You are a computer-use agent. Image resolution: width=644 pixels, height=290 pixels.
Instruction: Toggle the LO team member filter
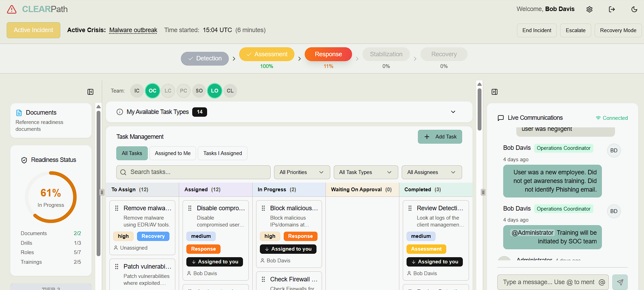[x=215, y=91]
